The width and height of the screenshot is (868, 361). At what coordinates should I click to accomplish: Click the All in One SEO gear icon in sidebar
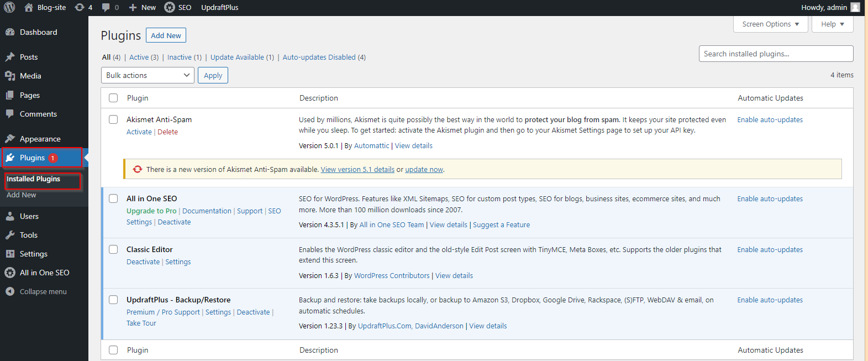[x=10, y=273]
